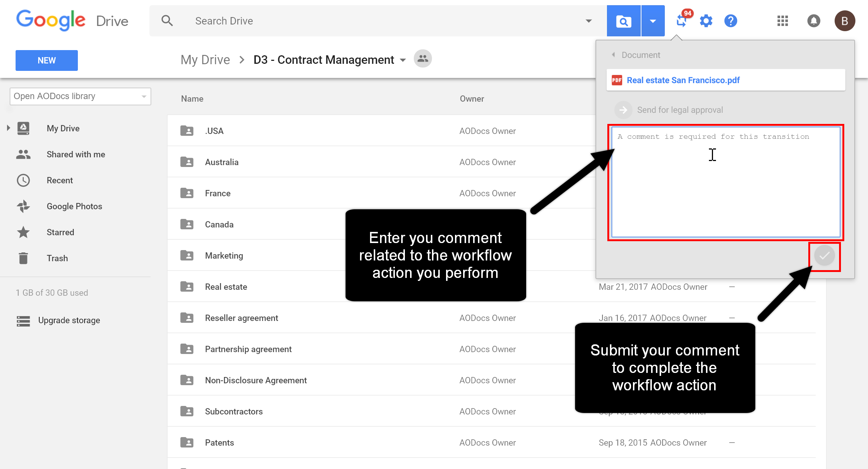Viewport: 868px width, 469px height.
Task: Click the search magnifier icon
Action: coord(167,21)
